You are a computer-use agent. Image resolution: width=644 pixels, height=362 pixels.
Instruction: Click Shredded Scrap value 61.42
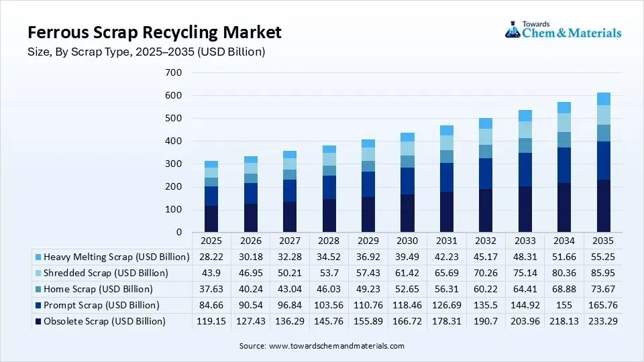tap(407, 273)
